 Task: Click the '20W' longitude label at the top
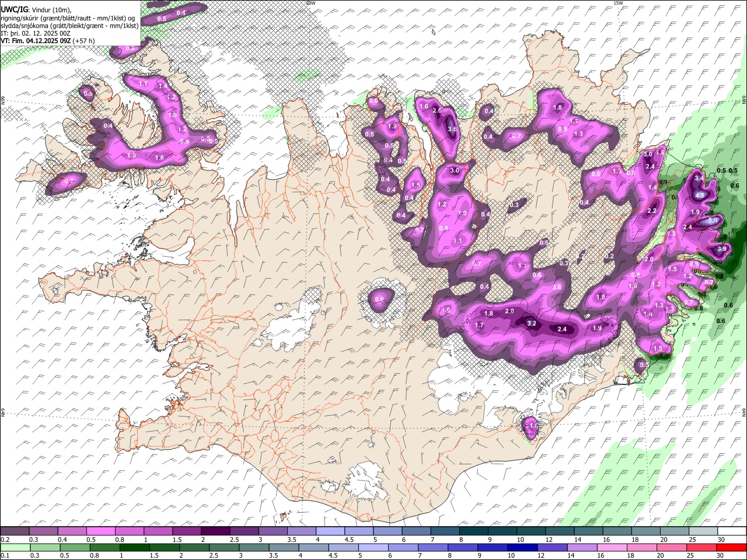point(311,3)
